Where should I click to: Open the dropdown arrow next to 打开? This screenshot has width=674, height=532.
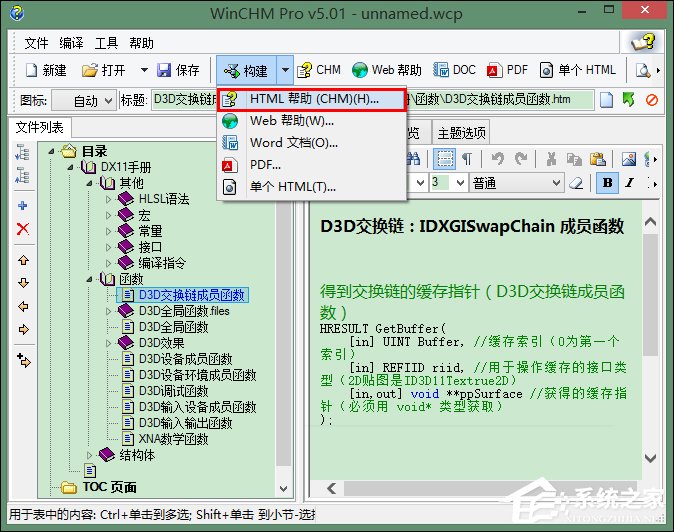point(144,70)
